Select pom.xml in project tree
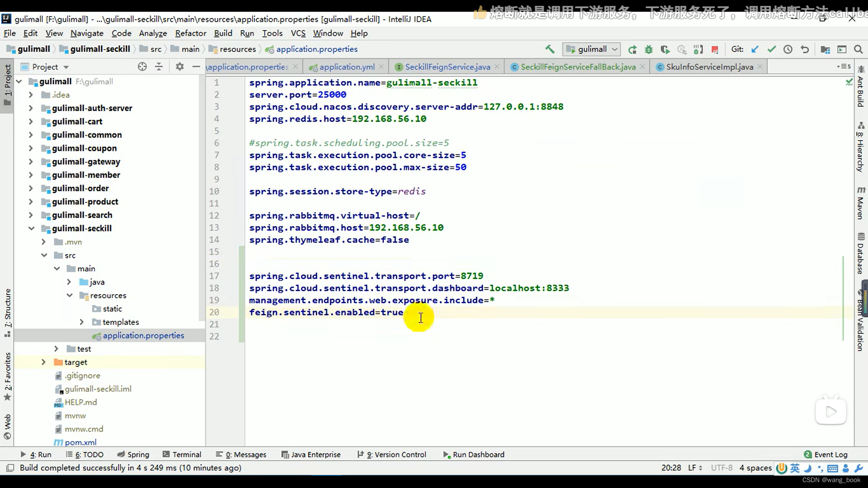The width and height of the screenshot is (868, 488). 80,442
